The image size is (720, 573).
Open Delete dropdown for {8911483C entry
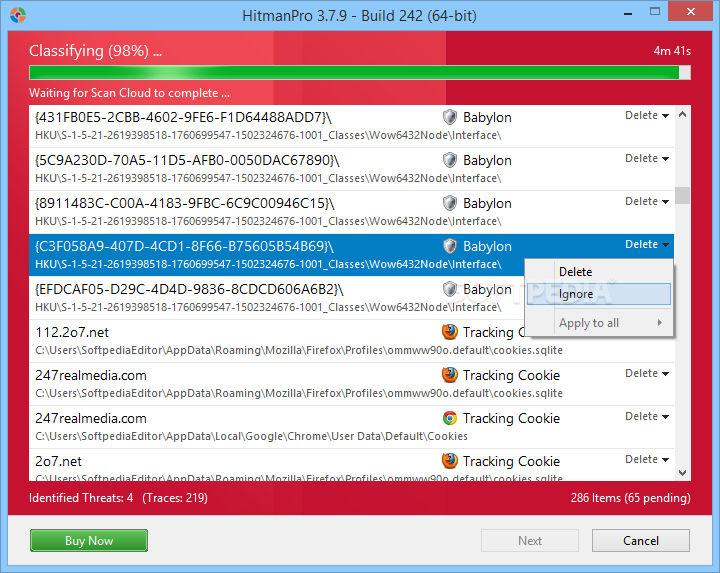pos(647,201)
